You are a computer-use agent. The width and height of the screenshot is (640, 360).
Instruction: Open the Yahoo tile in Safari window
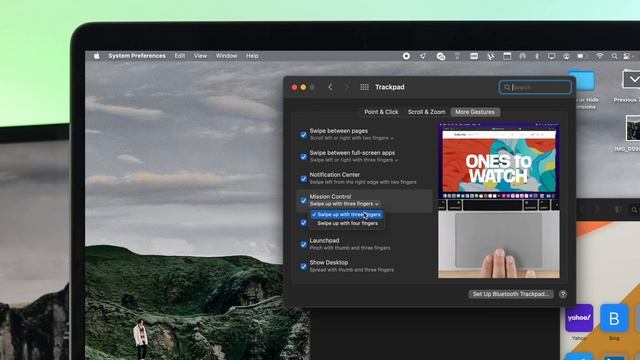(579, 318)
